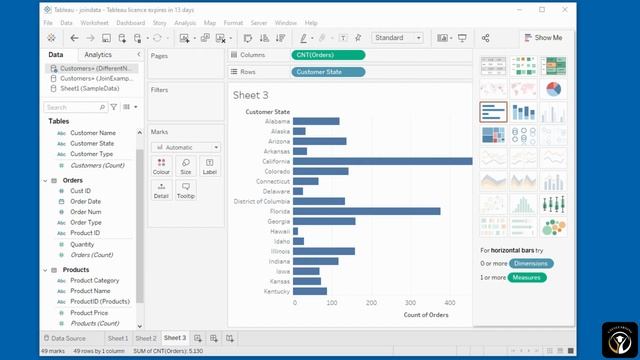Open the Analysis menu
This screenshot has width=640, height=360.
click(185, 23)
